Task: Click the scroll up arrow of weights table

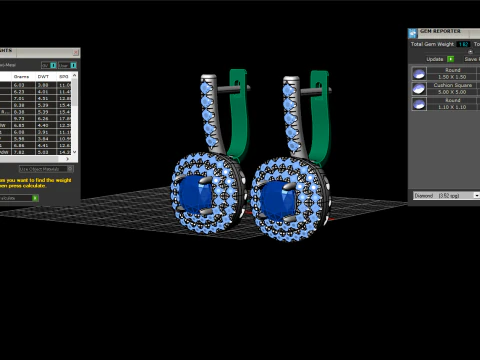Action: 74,76
